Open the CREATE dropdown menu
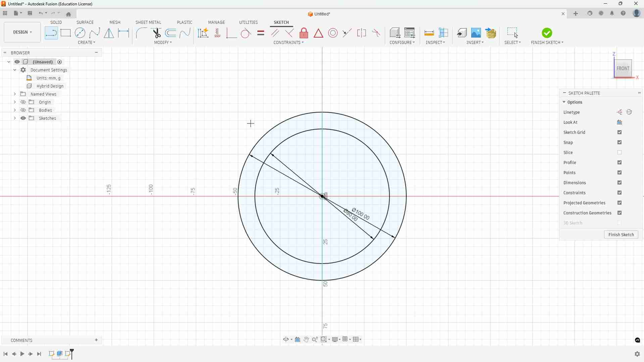 click(x=87, y=43)
